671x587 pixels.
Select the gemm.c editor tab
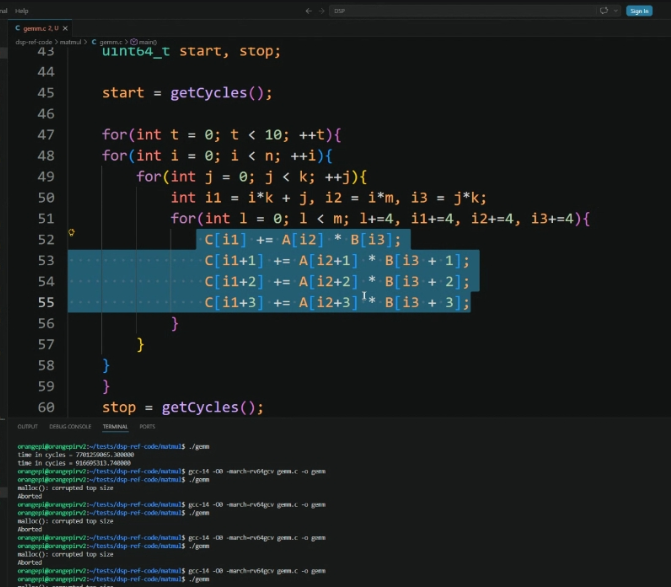tap(40, 28)
